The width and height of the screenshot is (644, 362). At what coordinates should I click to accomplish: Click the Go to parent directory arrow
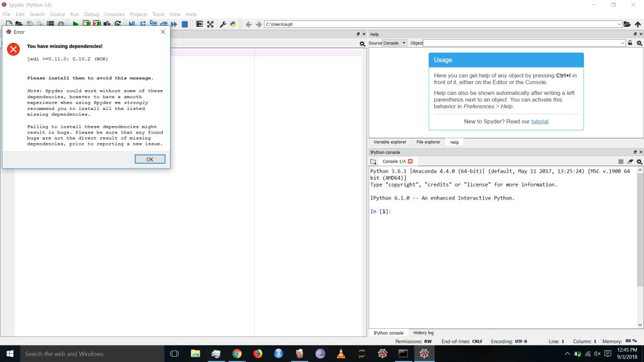(638, 24)
